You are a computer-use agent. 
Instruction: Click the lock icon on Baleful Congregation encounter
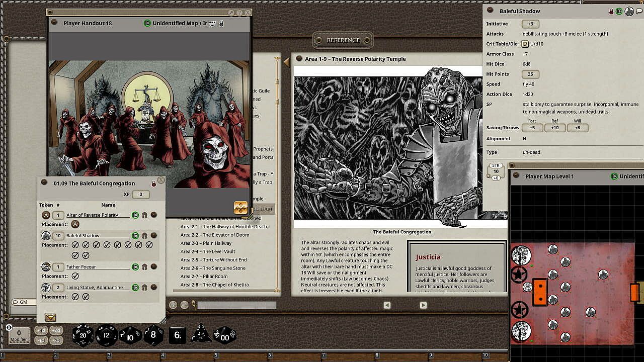(x=154, y=184)
